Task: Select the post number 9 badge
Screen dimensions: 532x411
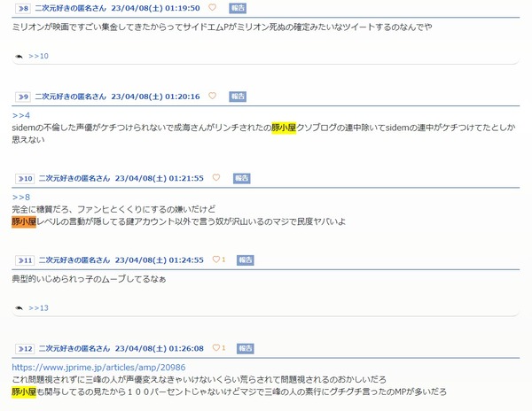Action: (x=23, y=97)
